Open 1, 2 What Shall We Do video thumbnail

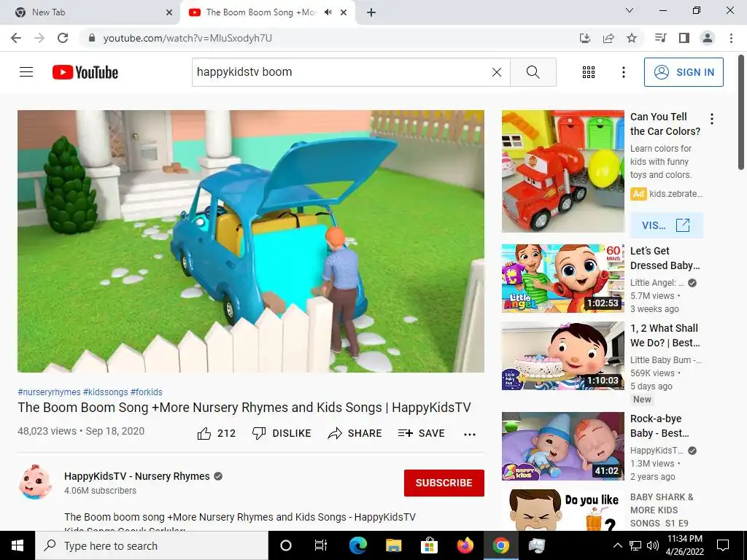[562, 356]
